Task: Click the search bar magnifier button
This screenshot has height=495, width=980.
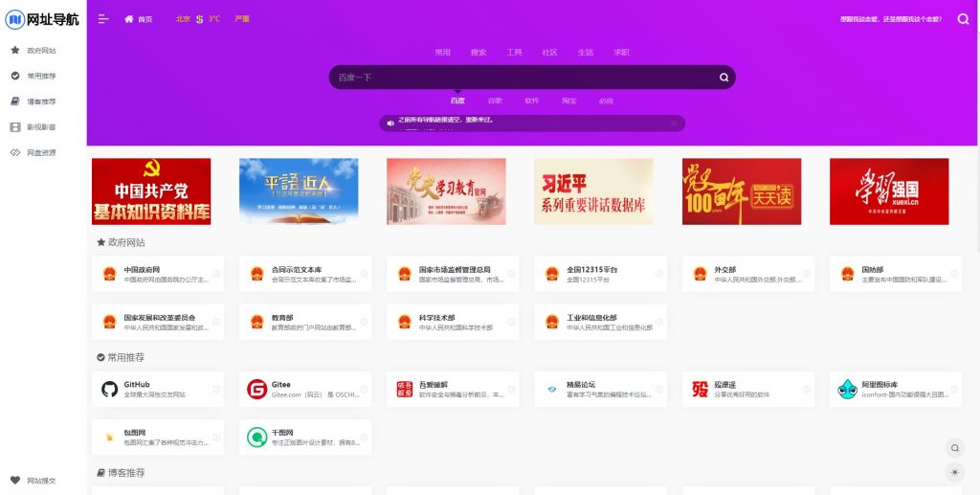Action: tap(724, 78)
